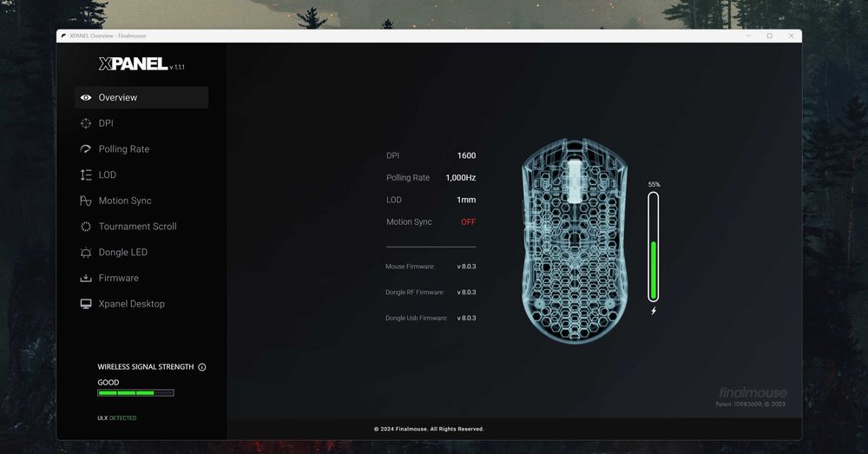This screenshot has width=868, height=454.
Task: Click the GOOD signal status text
Action: point(108,383)
